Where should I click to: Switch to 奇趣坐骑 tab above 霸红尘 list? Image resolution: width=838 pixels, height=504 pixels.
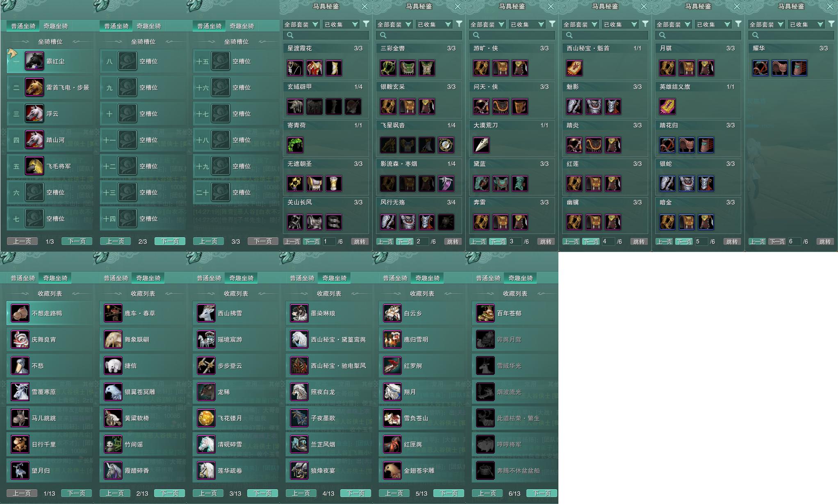point(56,26)
